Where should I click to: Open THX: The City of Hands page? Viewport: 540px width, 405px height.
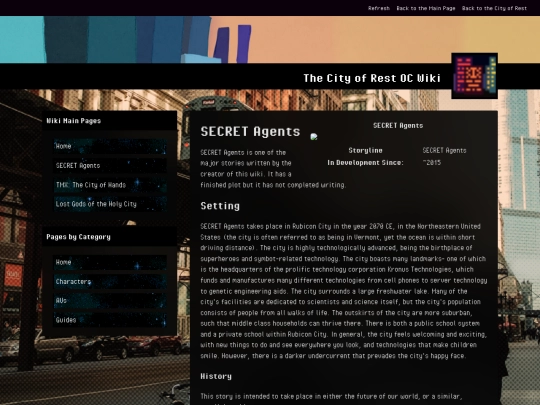[x=110, y=185]
